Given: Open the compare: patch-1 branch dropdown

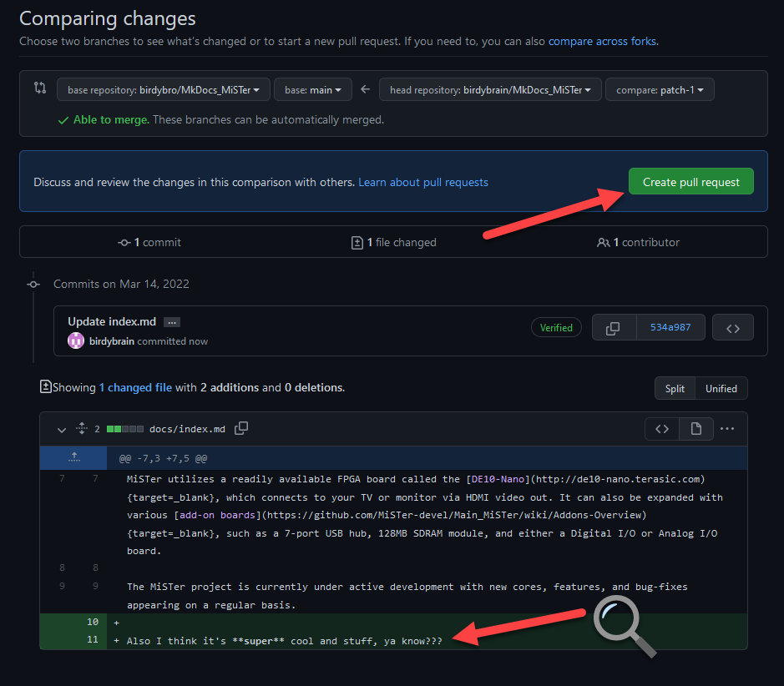Looking at the screenshot, I should coord(660,89).
